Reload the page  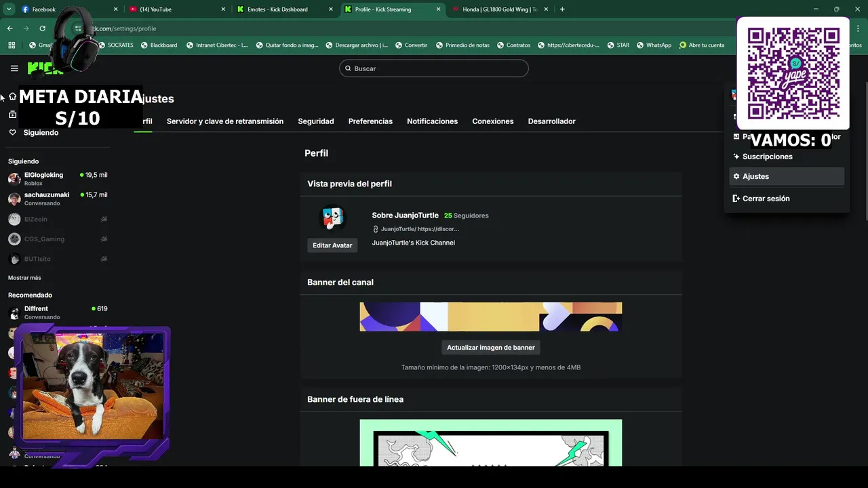(x=42, y=28)
